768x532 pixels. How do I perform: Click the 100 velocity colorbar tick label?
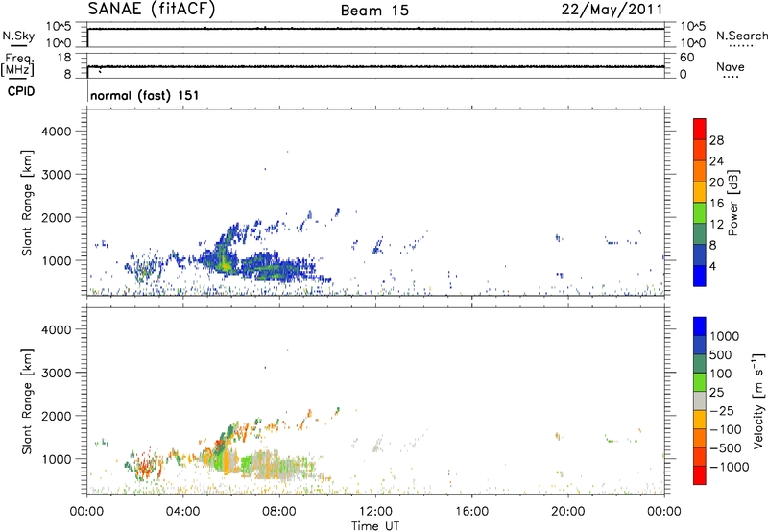(720, 374)
